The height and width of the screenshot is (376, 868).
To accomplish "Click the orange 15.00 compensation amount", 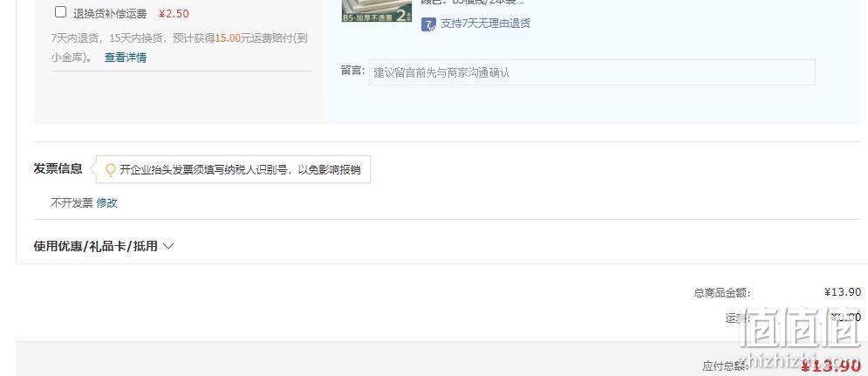I will [228, 38].
